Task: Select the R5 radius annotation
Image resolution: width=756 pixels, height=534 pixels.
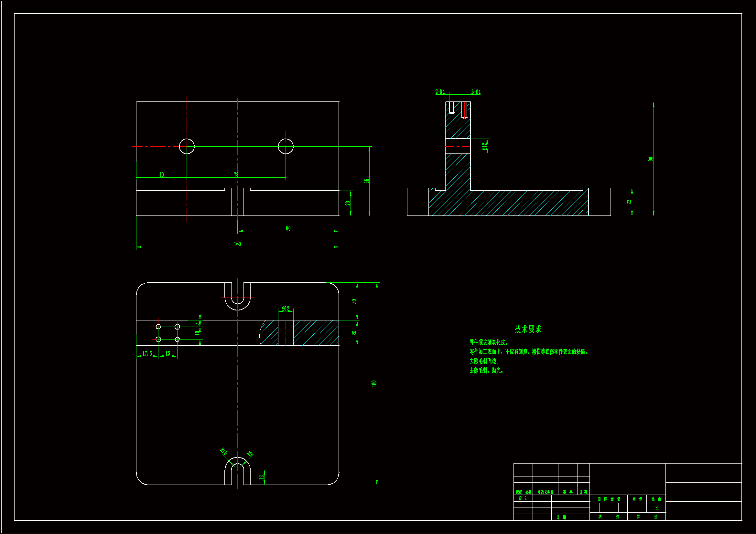Action: pyautogui.click(x=250, y=454)
